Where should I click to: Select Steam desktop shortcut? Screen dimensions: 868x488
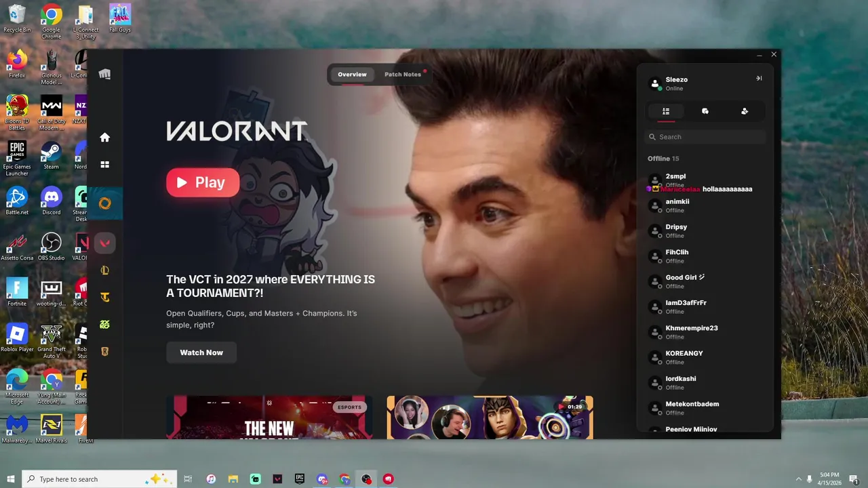(52, 155)
